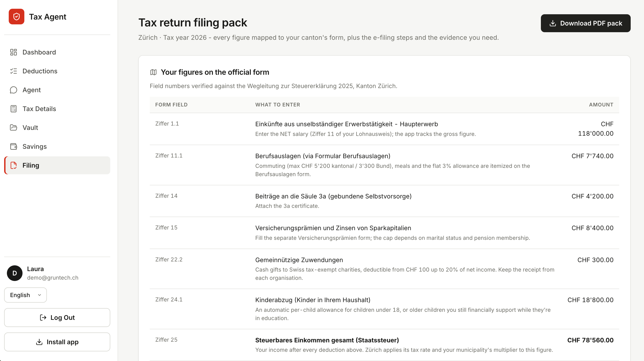Click the 'Enter the NET salary' note

click(365, 134)
